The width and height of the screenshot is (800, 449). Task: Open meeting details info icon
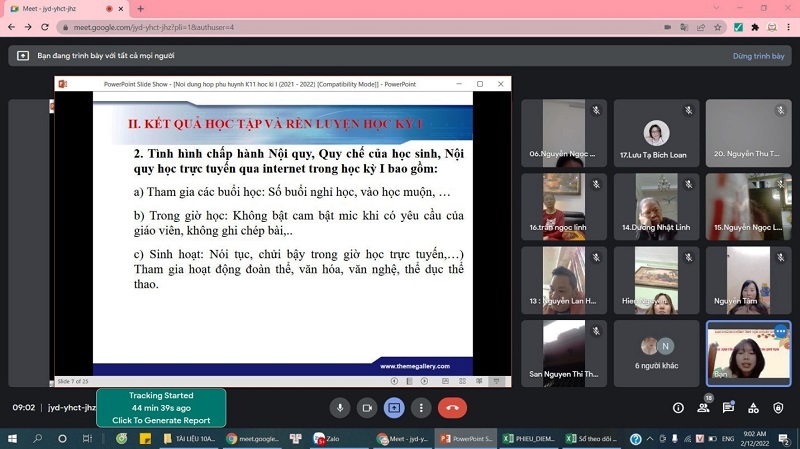point(678,408)
